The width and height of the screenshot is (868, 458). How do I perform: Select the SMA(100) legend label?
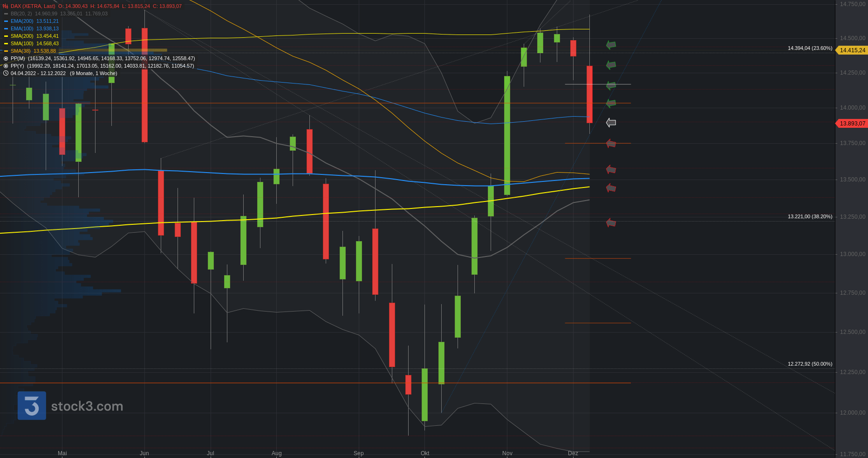coord(22,43)
